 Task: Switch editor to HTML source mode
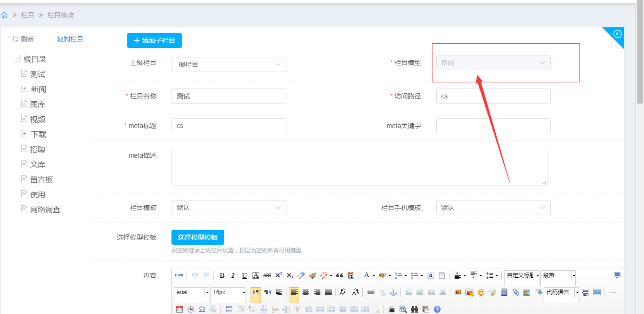[x=179, y=275]
